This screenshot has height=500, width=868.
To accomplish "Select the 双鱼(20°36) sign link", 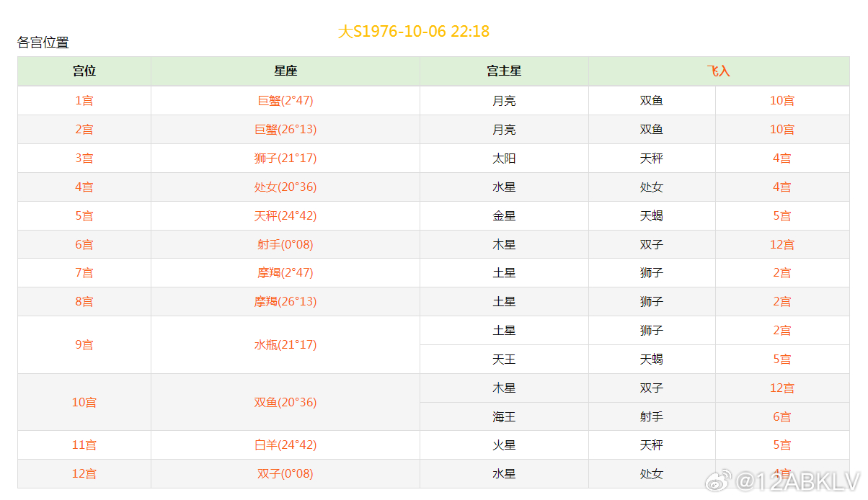I will 285,403.
